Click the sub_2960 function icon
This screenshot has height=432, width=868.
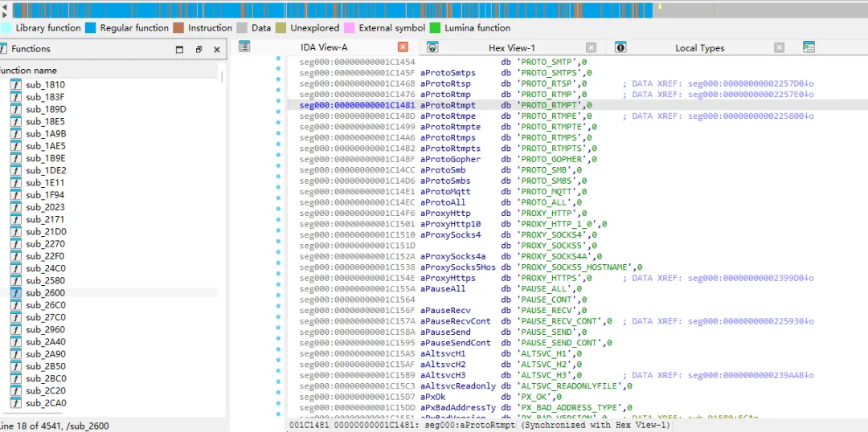[16, 329]
